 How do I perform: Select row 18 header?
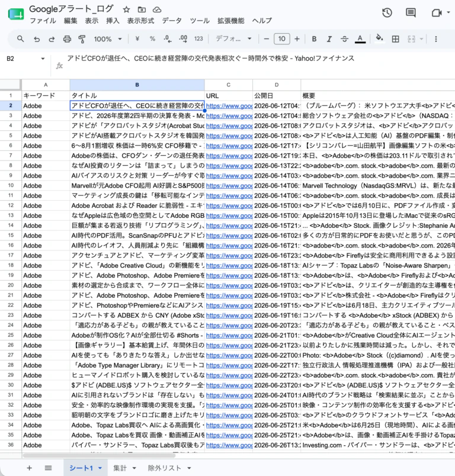11,265
